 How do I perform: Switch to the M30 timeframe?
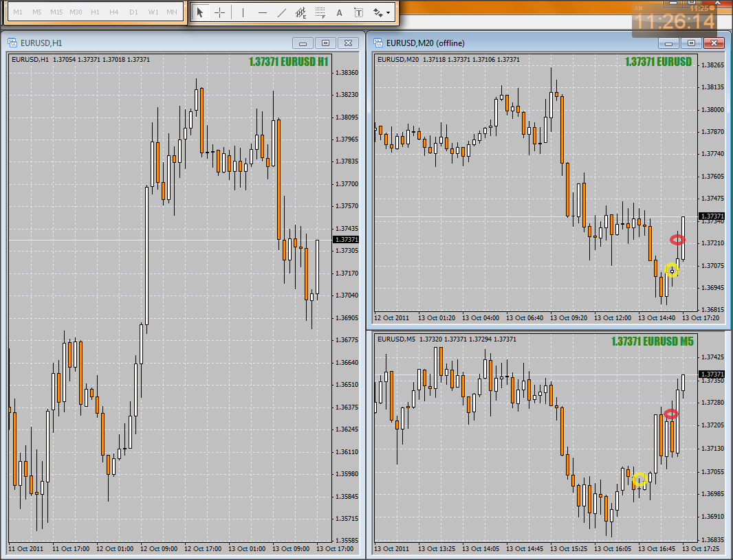point(76,12)
